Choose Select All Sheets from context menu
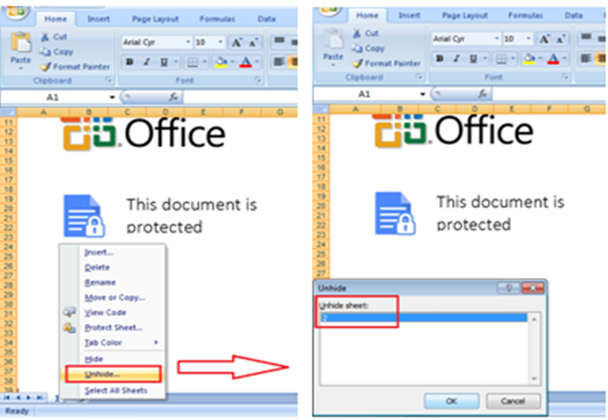 point(112,390)
